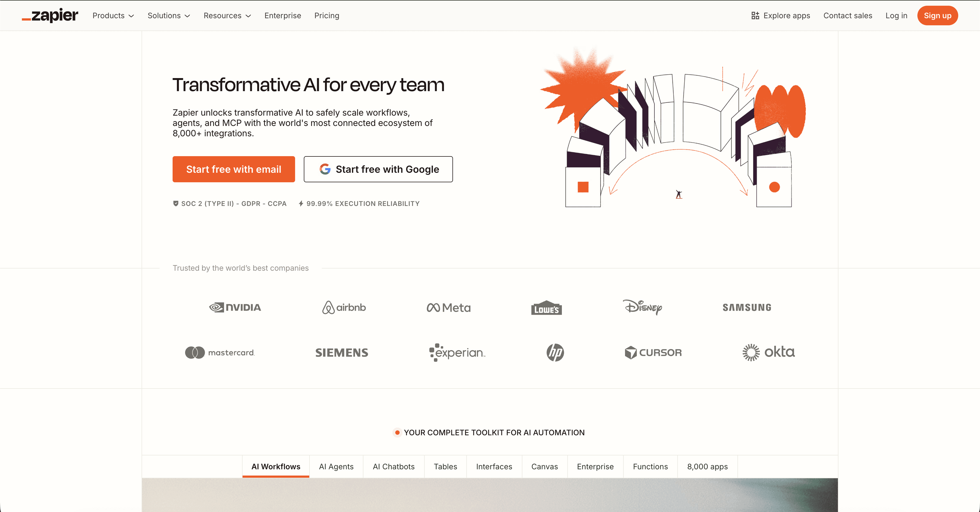Click the Zapier logo in header
This screenshot has width=980, height=512.
click(x=50, y=16)
